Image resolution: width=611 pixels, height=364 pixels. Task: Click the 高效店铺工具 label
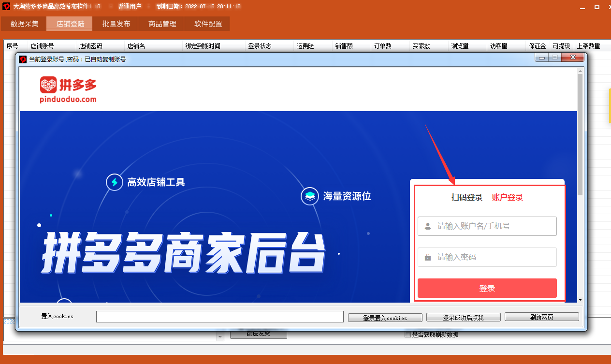tap(156, 182)
